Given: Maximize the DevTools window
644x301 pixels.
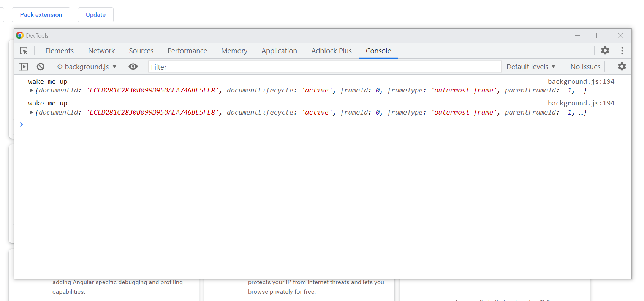Looking at the screenshot, I should [599, 35].
